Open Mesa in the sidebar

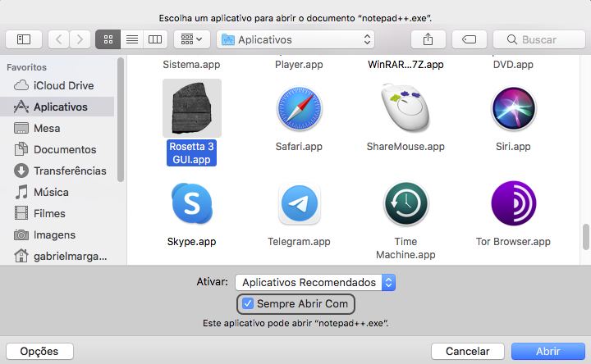57,129
